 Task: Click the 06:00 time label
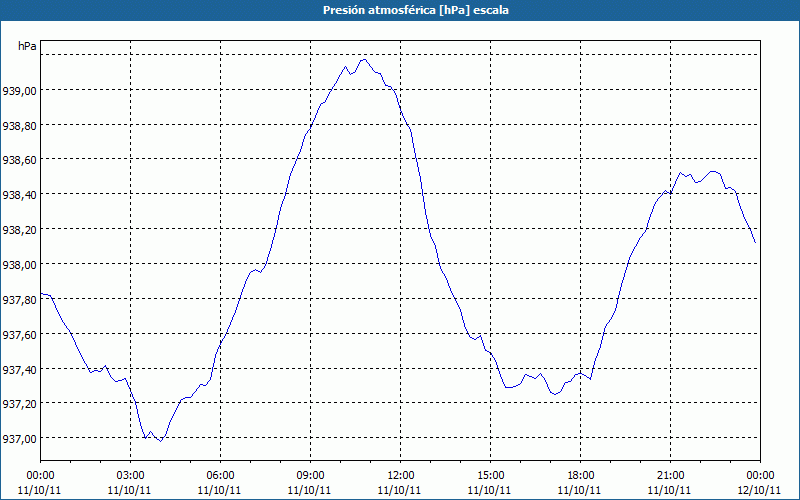coord(220,476)
